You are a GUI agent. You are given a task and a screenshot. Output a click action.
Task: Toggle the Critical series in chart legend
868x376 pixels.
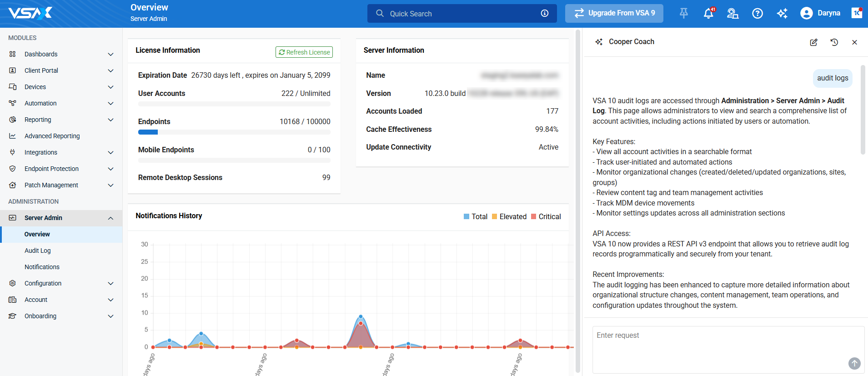(546, 217)
